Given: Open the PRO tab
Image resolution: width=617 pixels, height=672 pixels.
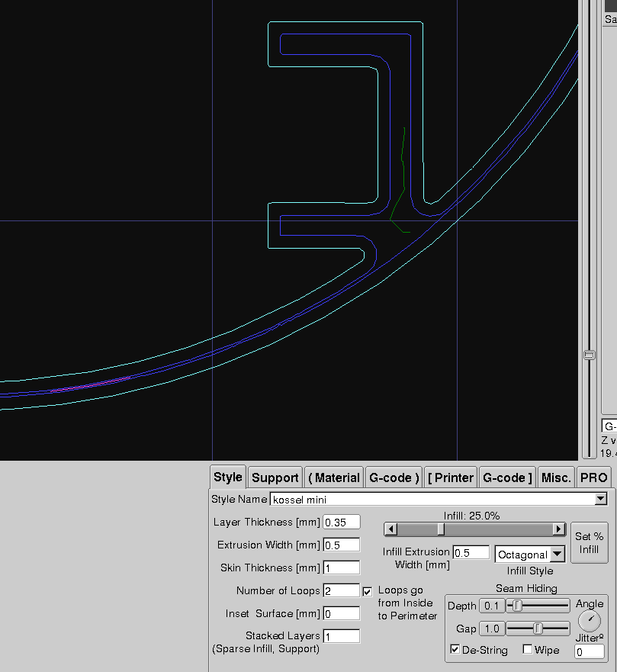Looking at the screenshot, I should [x=593, y=477].
